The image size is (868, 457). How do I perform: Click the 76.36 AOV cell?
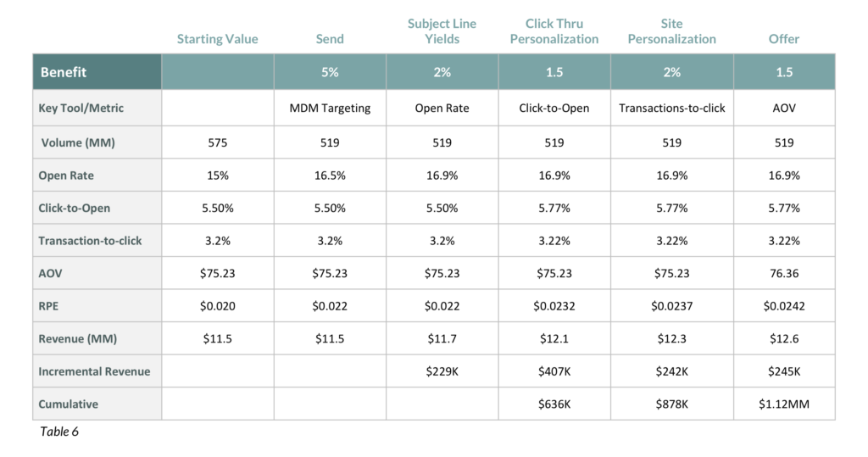784,274
